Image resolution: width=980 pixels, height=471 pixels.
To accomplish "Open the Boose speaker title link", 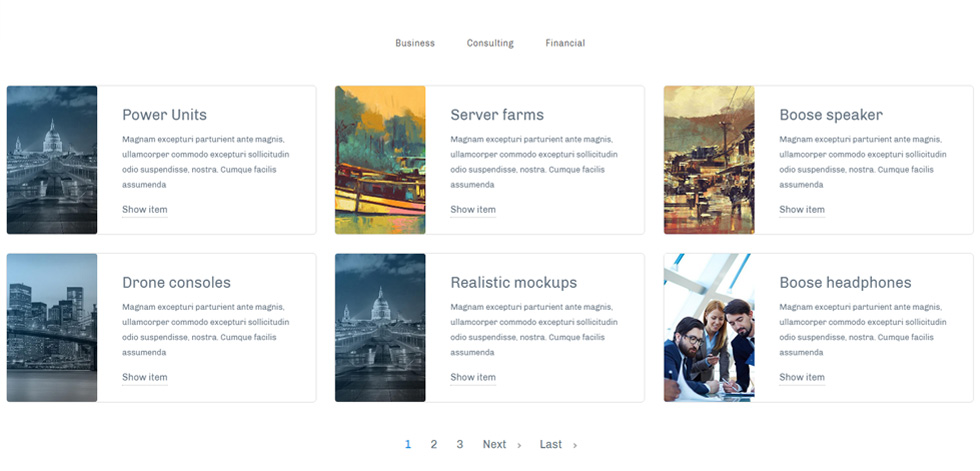I will pos(831,115).
